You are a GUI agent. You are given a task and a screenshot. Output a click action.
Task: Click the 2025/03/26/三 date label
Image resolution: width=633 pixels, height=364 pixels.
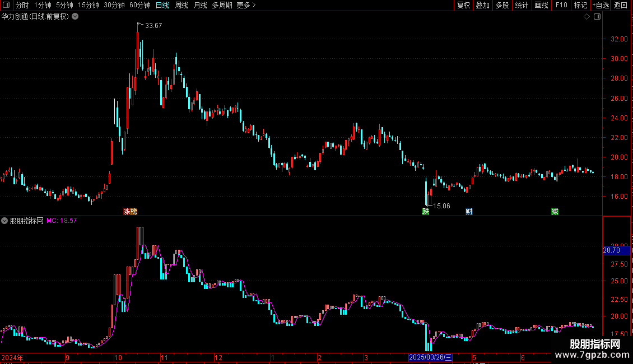pyautogui.click(x=430, y=357)
